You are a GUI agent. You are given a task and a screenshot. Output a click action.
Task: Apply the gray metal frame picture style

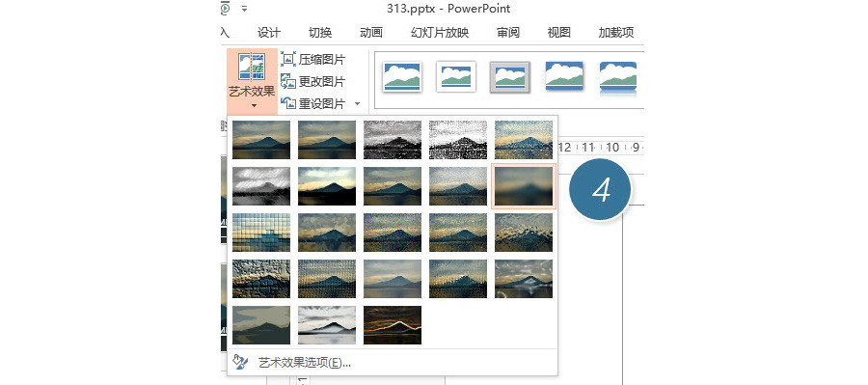(510, 76)
